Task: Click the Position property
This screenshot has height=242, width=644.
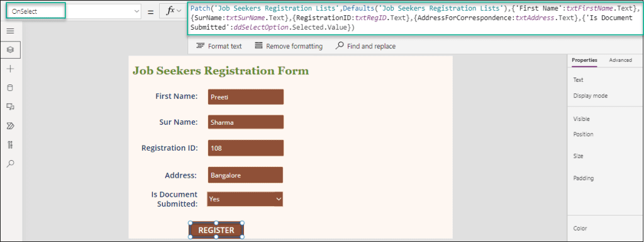Action: click(583, 134)
